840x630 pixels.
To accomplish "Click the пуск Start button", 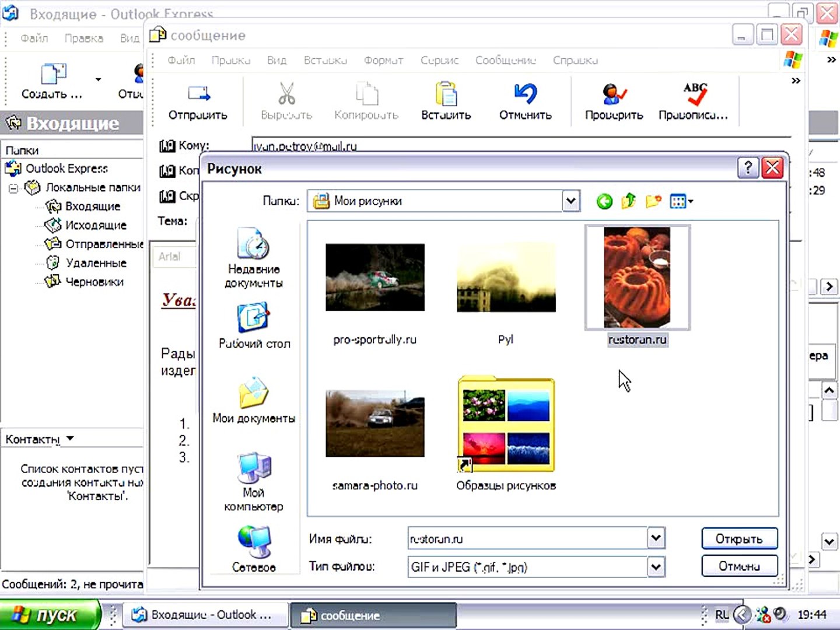I will 51,615.
